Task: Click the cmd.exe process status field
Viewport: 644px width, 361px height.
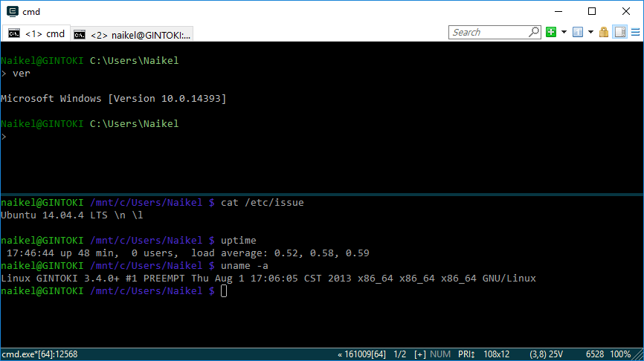Action: pyautogui.click(x=39, y=354)
